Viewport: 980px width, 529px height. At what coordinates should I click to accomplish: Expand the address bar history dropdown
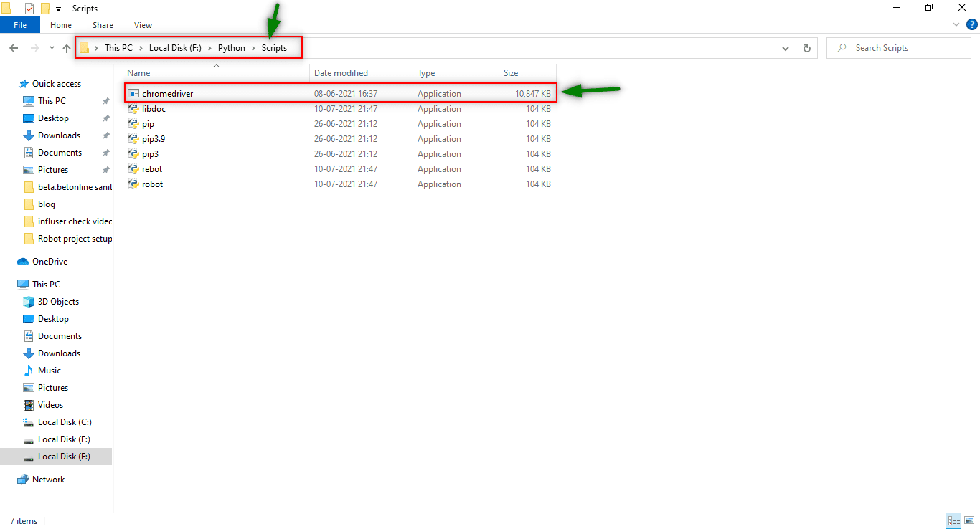click(786, 48)
